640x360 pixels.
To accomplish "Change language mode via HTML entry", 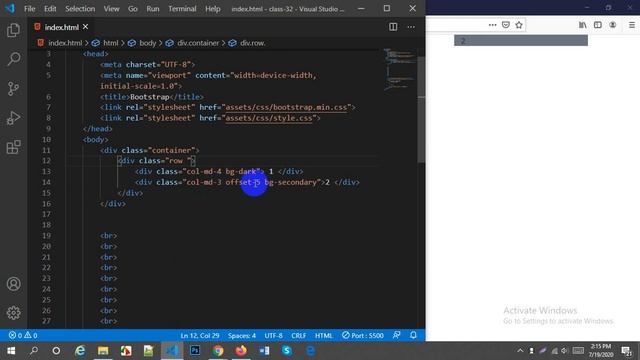I will point(324,335).
